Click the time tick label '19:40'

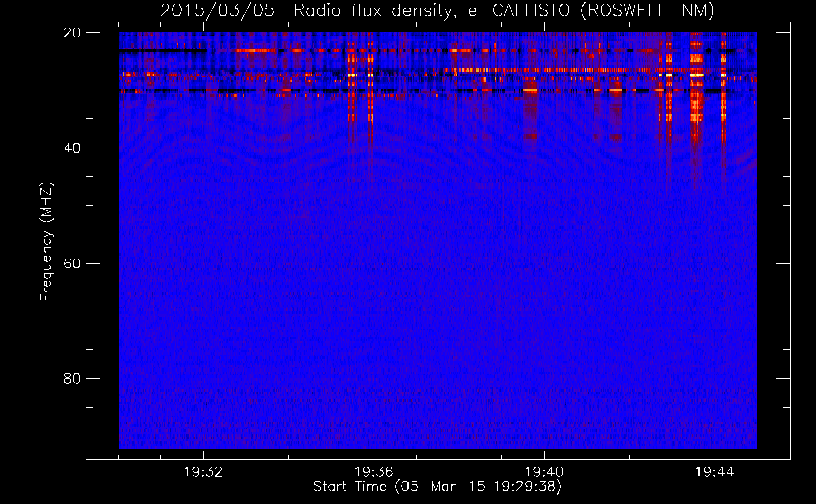tap(544, 472)
